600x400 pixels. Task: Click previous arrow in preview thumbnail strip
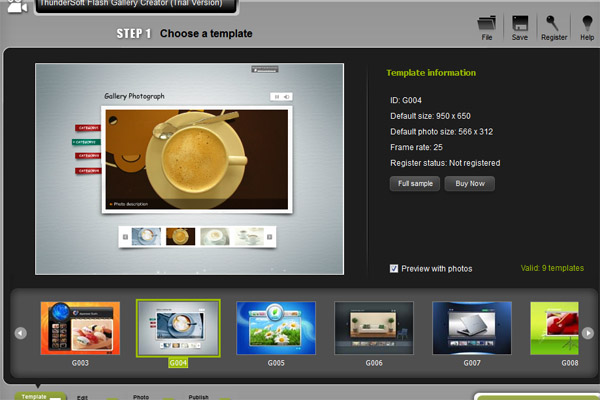pyautogui.click(x=126, y=237)
